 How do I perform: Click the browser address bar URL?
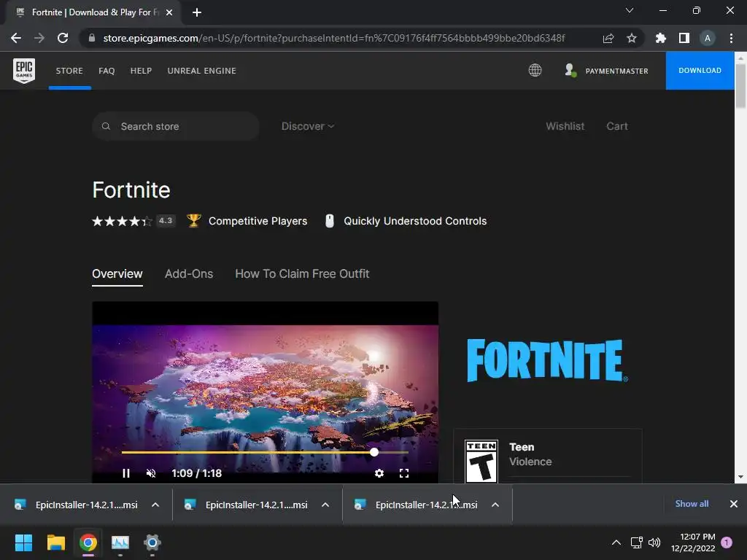tap(334, 38)
